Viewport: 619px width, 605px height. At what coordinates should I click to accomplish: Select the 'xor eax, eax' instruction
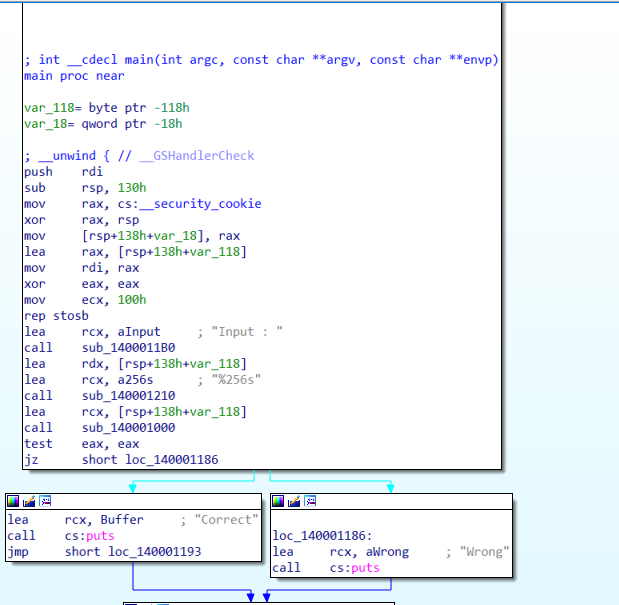(x=81, y=284)
